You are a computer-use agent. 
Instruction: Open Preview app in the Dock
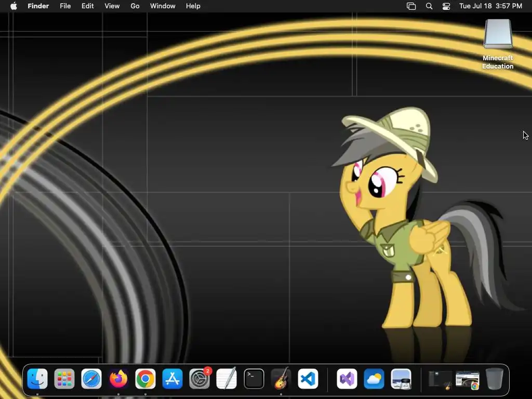401,379
